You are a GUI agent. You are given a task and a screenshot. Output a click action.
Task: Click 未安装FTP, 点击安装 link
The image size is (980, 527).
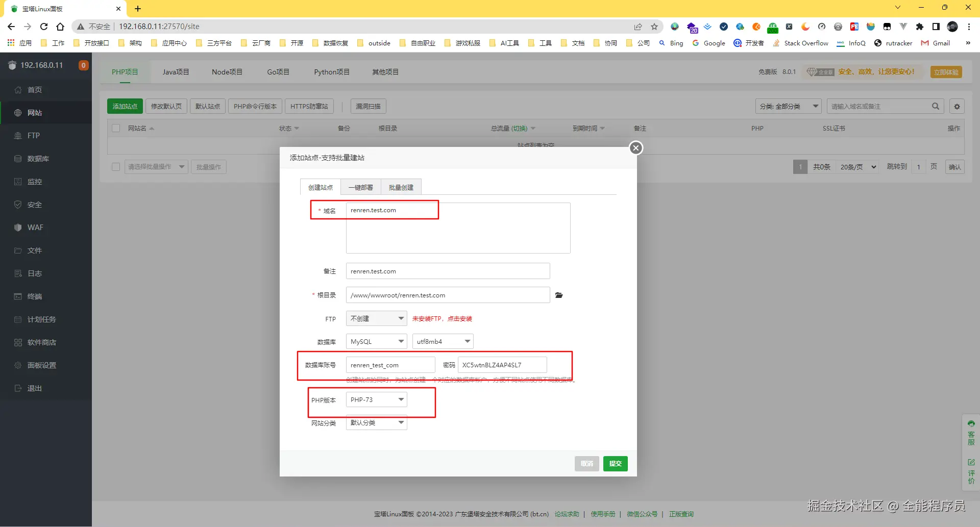click(442, 319)
